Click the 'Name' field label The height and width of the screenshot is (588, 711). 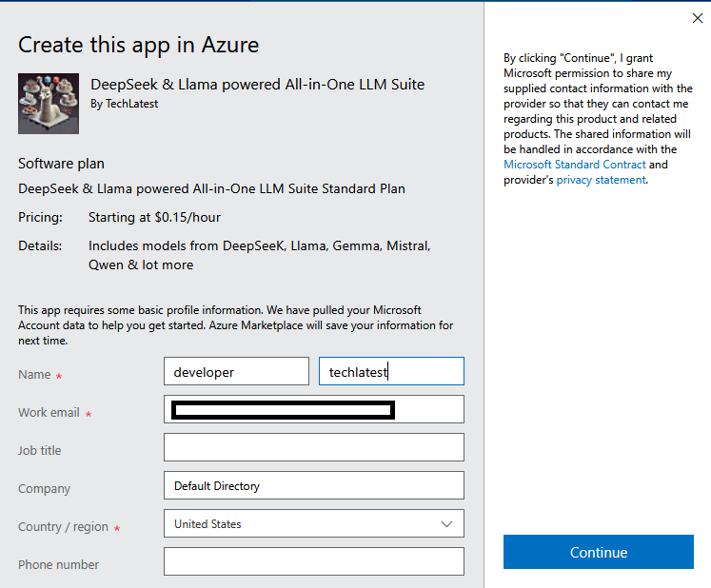[x=34, y=375]
